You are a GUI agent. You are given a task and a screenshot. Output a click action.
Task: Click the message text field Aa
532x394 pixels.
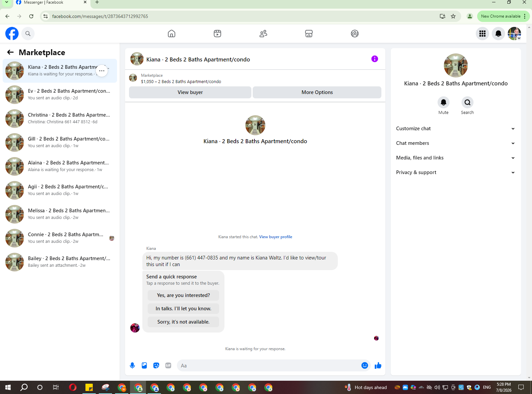269,365
